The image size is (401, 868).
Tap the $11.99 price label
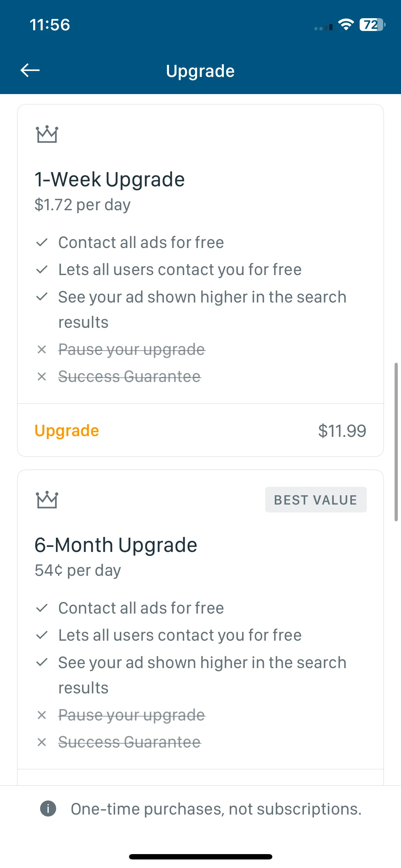[342, 431]
